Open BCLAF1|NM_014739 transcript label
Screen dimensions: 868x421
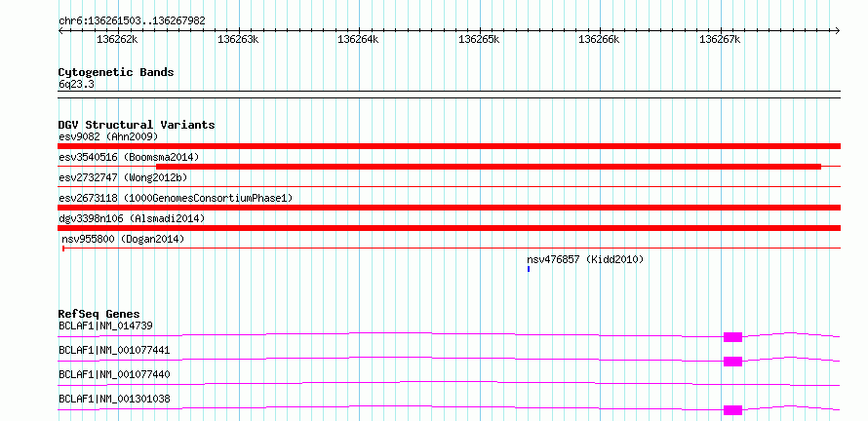coord(105,325)
